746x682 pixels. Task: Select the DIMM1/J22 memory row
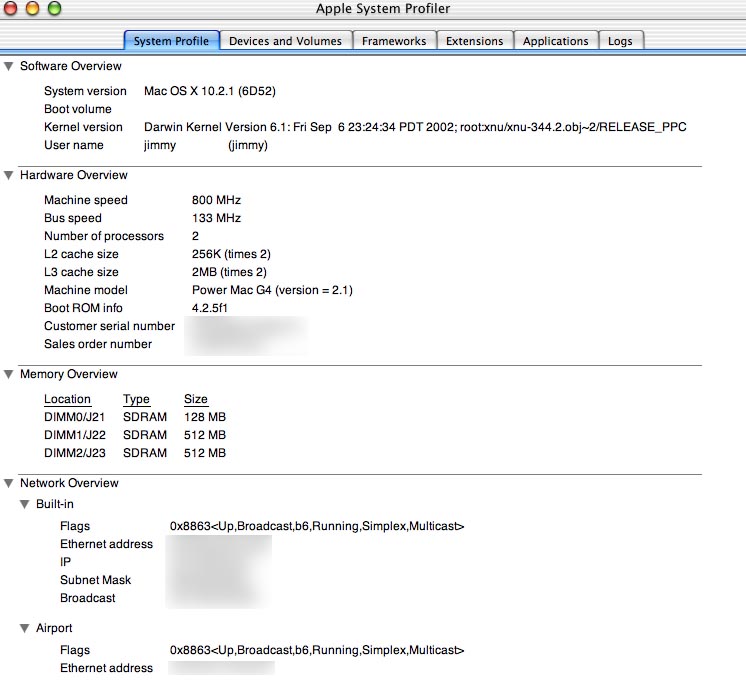pyautogui.click(x=135, y=435)
